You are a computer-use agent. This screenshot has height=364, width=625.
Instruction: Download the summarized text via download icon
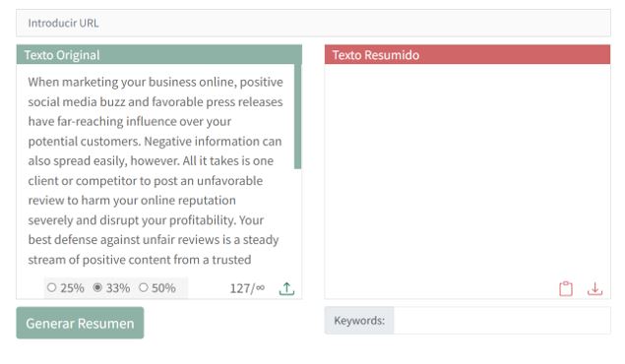click(594, 288)
